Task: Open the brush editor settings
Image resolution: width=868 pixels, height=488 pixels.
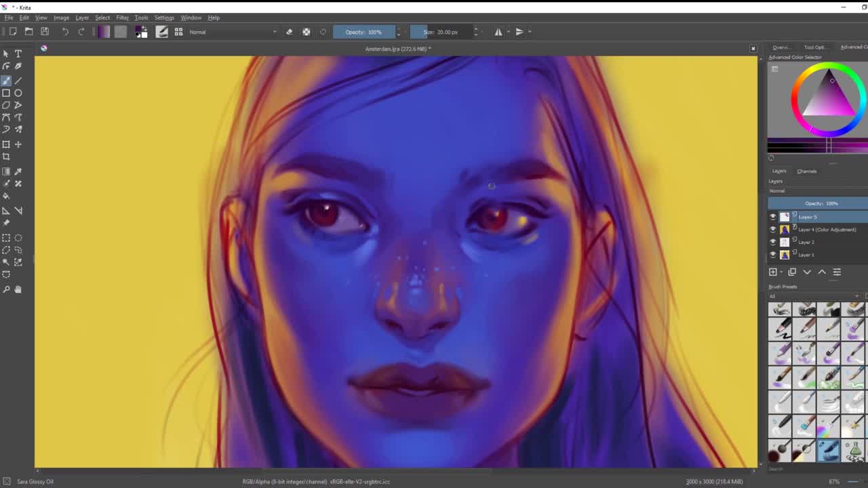Action: point(162,32)
